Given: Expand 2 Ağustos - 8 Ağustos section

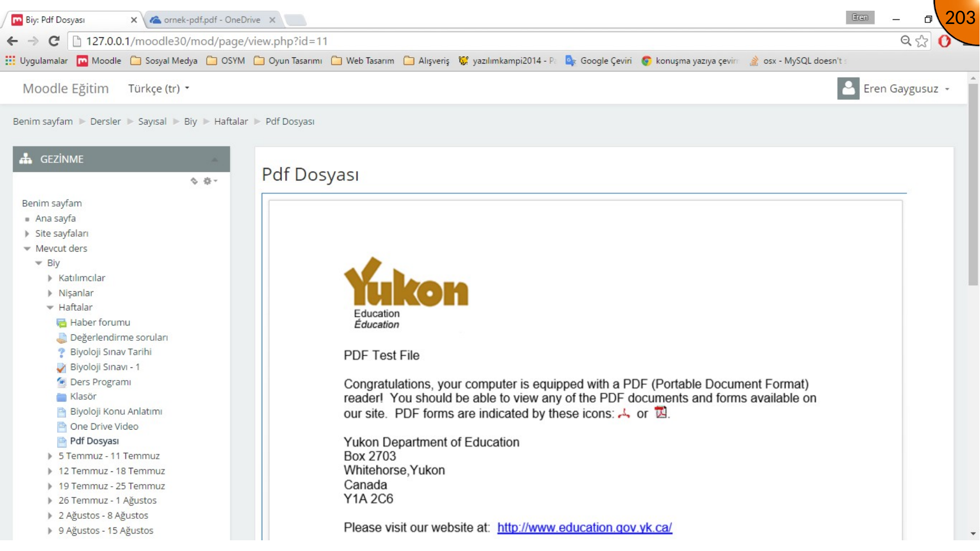Looking at the screenshot, I should (50, 516).
